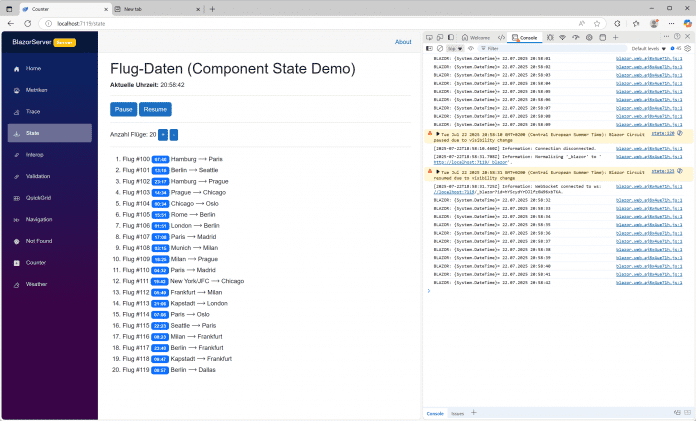The width and height of the screenshot is (696, 421).
Task: Click the console prompt caret
Action: pos(429,291)
